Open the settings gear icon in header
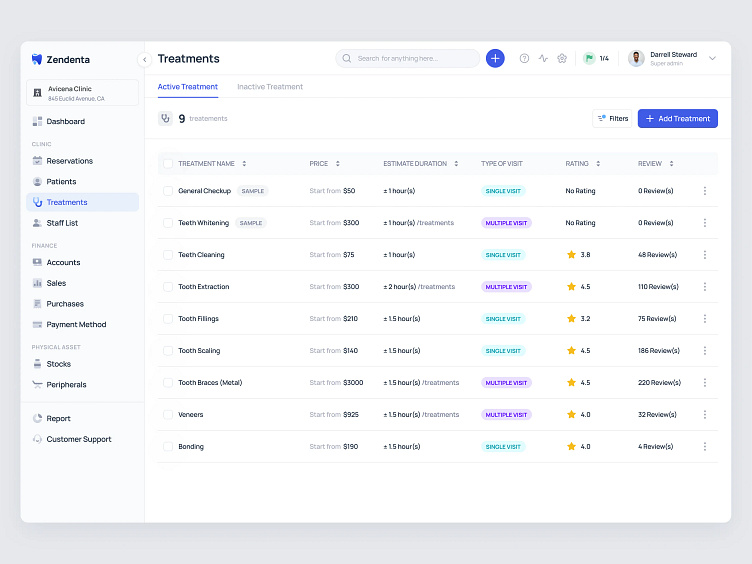The image size is (752, 564). tap(562, 58)
